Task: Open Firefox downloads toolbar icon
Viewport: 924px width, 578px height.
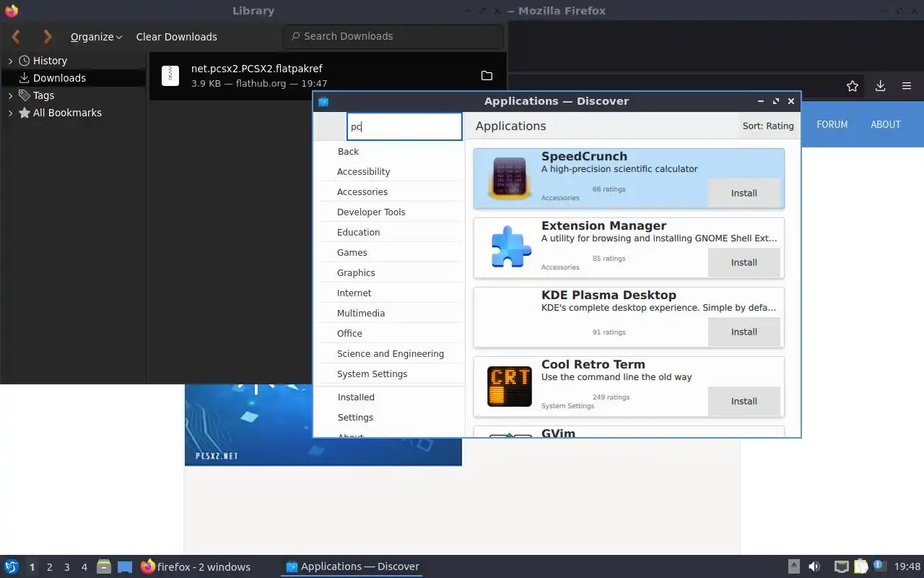Action: click(x=880, y=86)
